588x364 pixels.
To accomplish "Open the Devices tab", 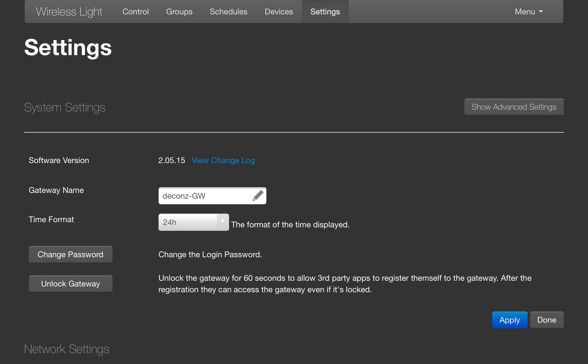I will tap(279, 11).
